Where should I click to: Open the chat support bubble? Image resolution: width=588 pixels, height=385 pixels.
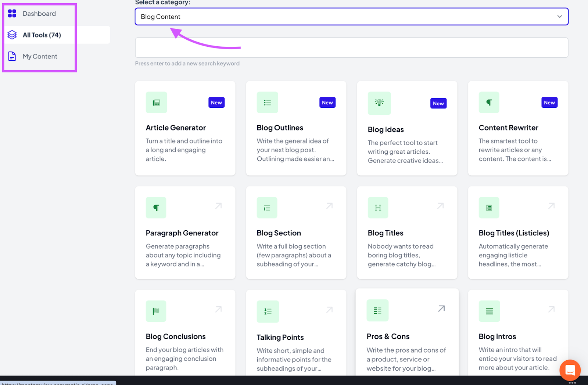pos(570,370)
